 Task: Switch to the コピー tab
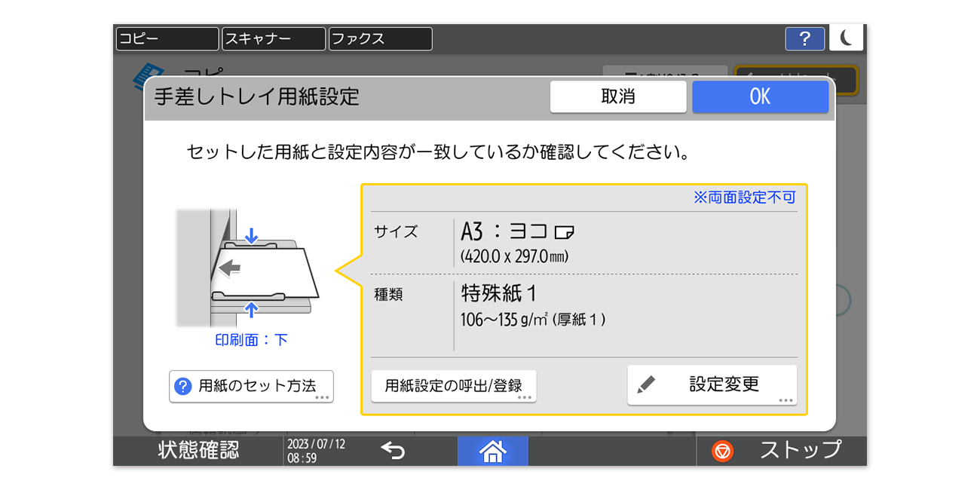[x=167, y=38]
